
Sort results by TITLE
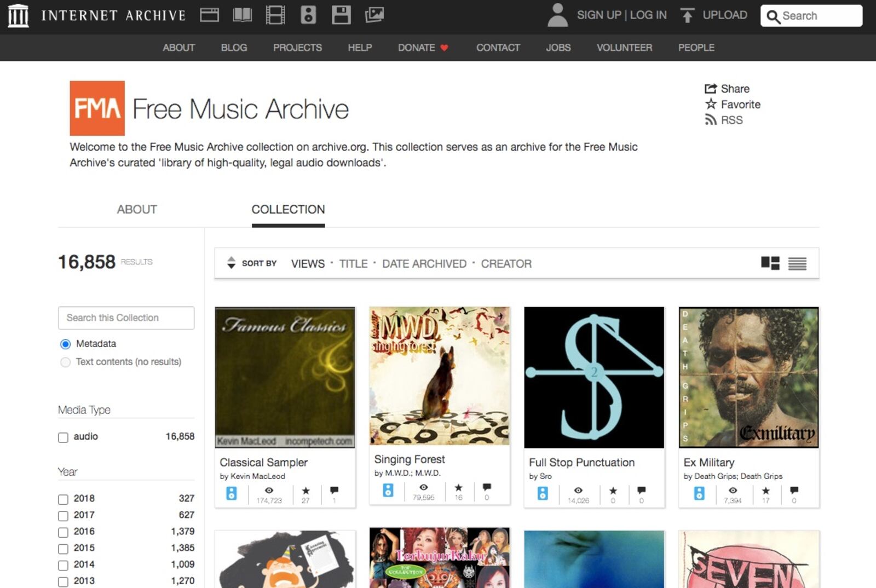[353, 264]
